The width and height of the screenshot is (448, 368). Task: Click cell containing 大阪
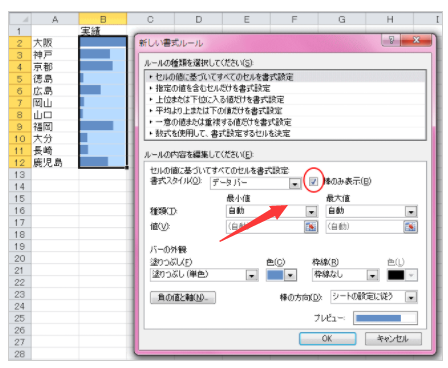pyautogui.click(x=55, y=43)
